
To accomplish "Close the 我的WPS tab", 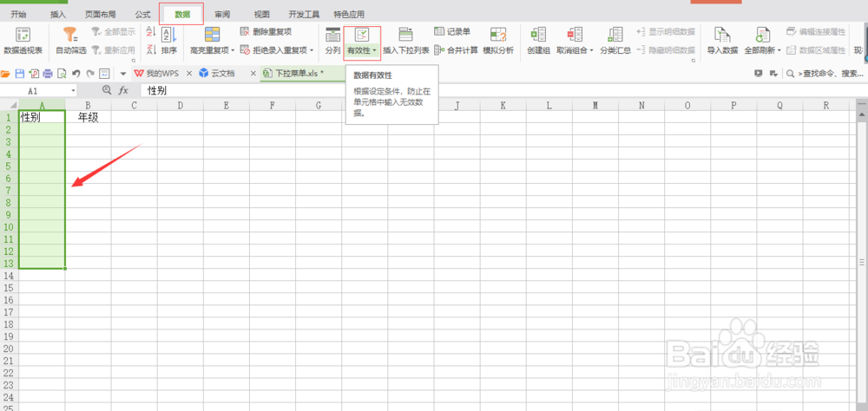I will (x=188, y=73).
